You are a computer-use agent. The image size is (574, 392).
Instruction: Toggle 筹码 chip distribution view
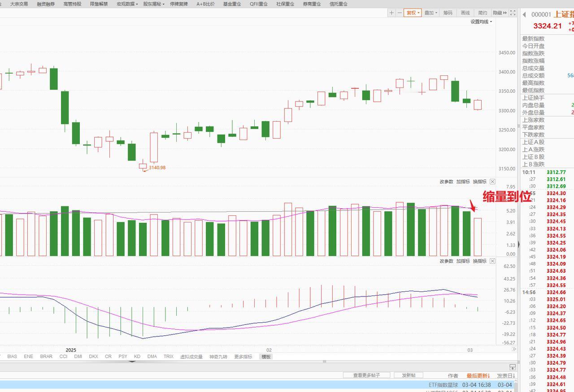point(448,13)
